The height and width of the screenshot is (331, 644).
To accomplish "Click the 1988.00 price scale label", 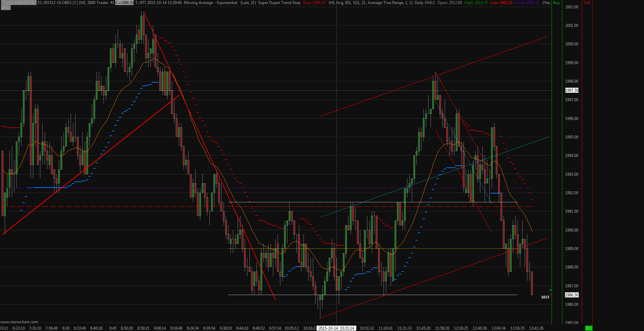I will pos(572,267).
